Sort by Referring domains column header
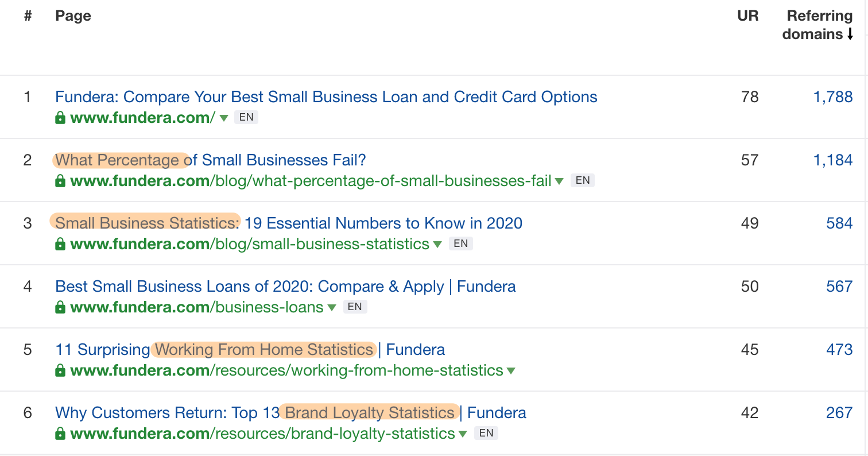This screenshot has width=868, height=456. (817, 25)
